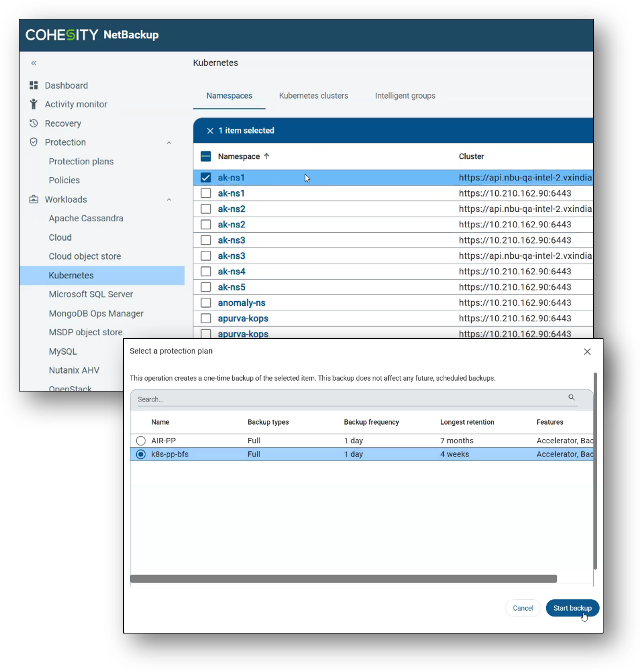Open Microsoft SQL Server workload
This screenshot has height=672, width=642.
click(91, 294)
